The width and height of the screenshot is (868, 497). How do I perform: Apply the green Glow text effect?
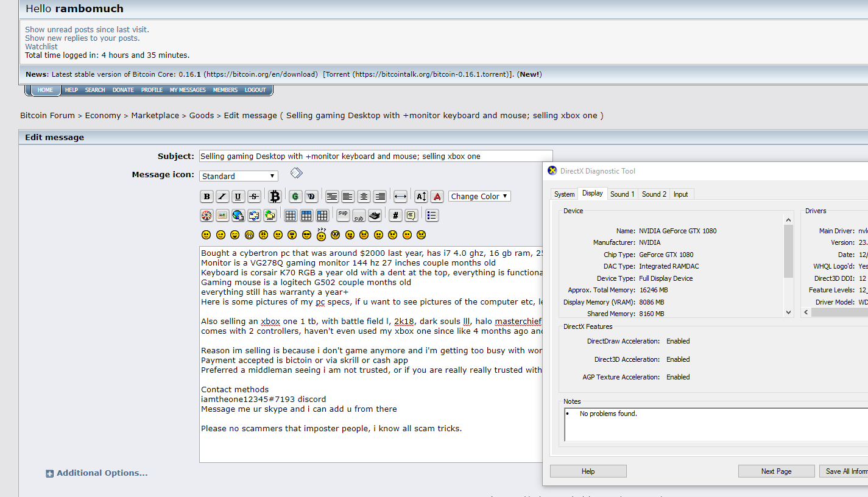pos(295,196)
